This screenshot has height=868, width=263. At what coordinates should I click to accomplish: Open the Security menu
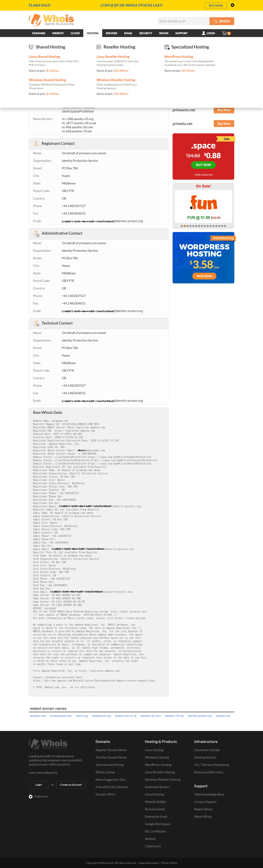145,33
